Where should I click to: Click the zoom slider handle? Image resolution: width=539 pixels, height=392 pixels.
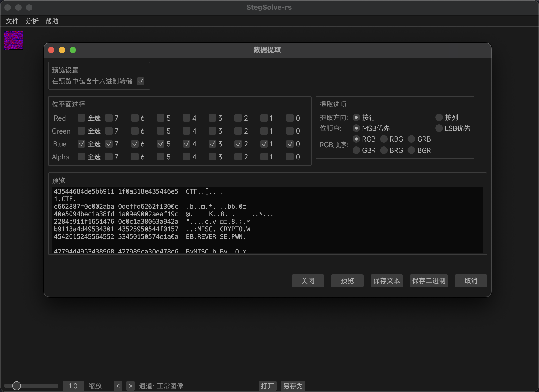tap(17, 386)
